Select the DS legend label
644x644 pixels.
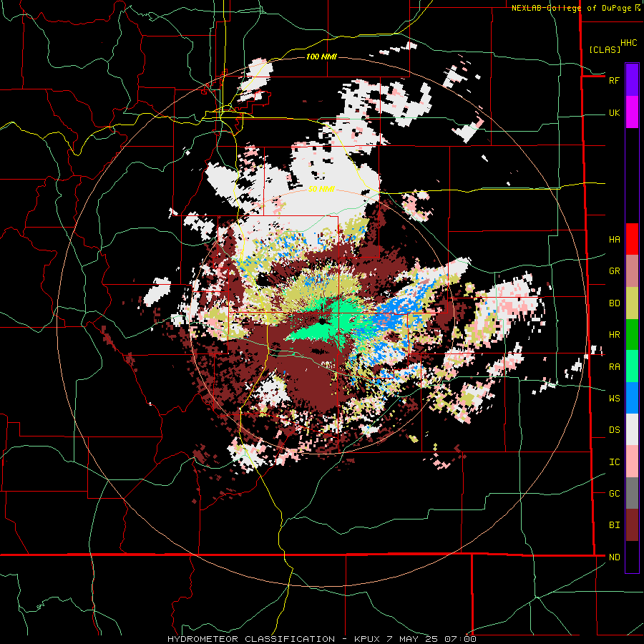coord(614,430)
